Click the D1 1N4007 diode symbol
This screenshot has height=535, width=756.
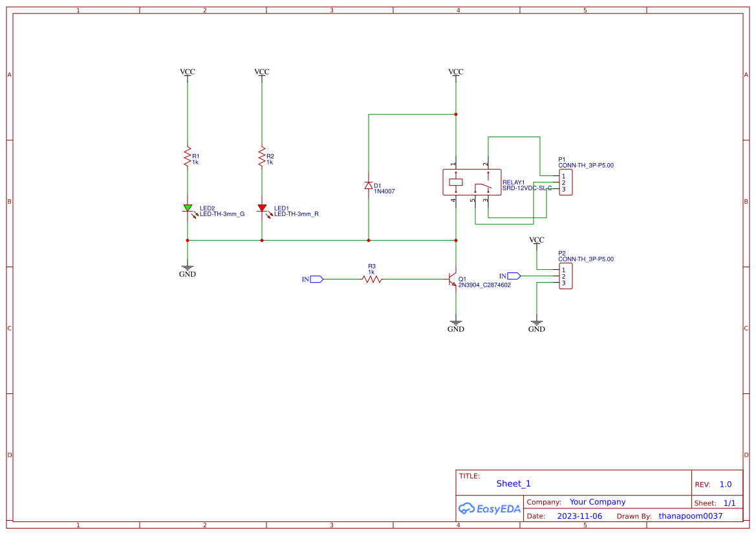369,186
